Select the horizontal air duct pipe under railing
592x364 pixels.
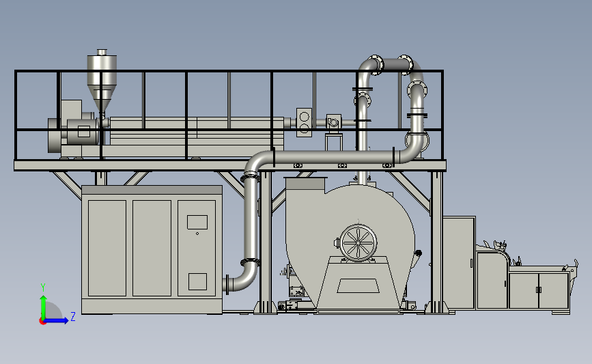pyautogui.click(x=334, y=158)
